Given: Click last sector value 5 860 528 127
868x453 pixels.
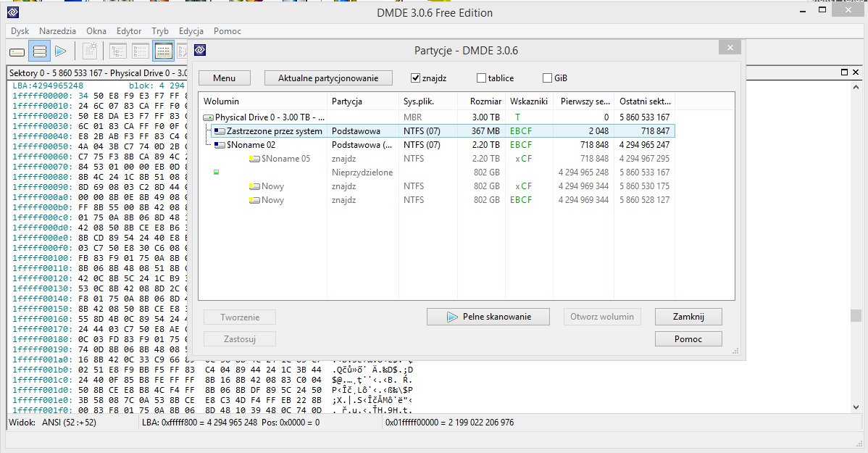Looking at the screenshot, I should click(644, 201).
